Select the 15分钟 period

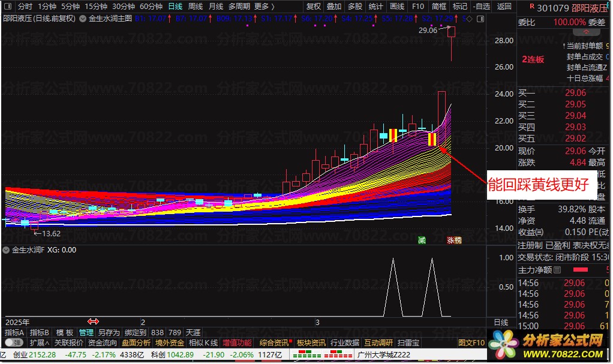tap(96, 6)
